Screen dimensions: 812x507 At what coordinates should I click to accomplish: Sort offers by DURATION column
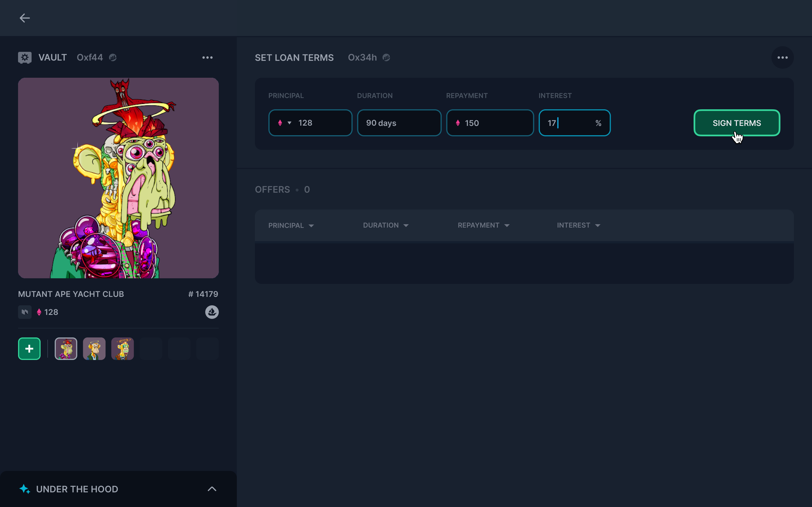click(x=385, y=225)
